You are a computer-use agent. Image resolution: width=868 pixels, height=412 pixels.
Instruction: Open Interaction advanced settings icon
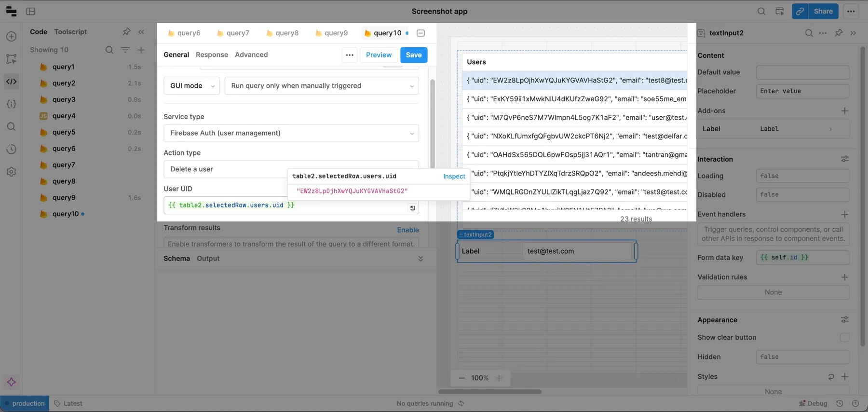pyautogui.click(x=845, y=159)
